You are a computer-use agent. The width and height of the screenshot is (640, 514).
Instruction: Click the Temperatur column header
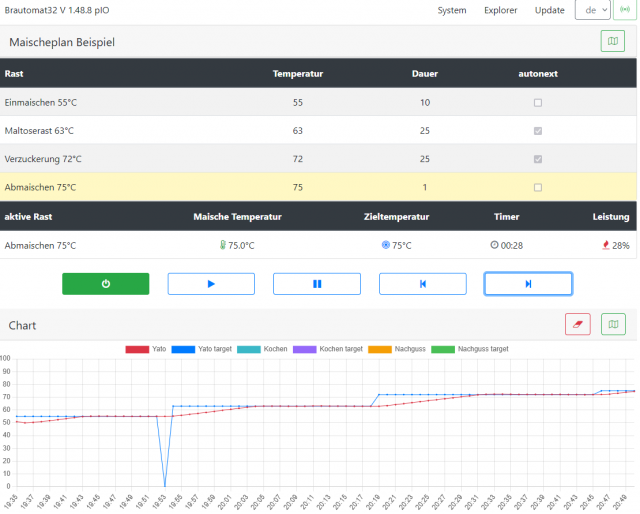[x=298, y=74]
